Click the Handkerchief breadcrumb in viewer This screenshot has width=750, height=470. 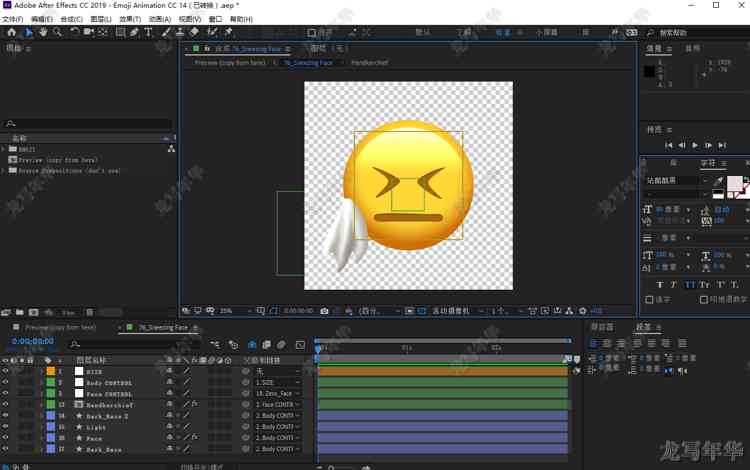(370, 63)
